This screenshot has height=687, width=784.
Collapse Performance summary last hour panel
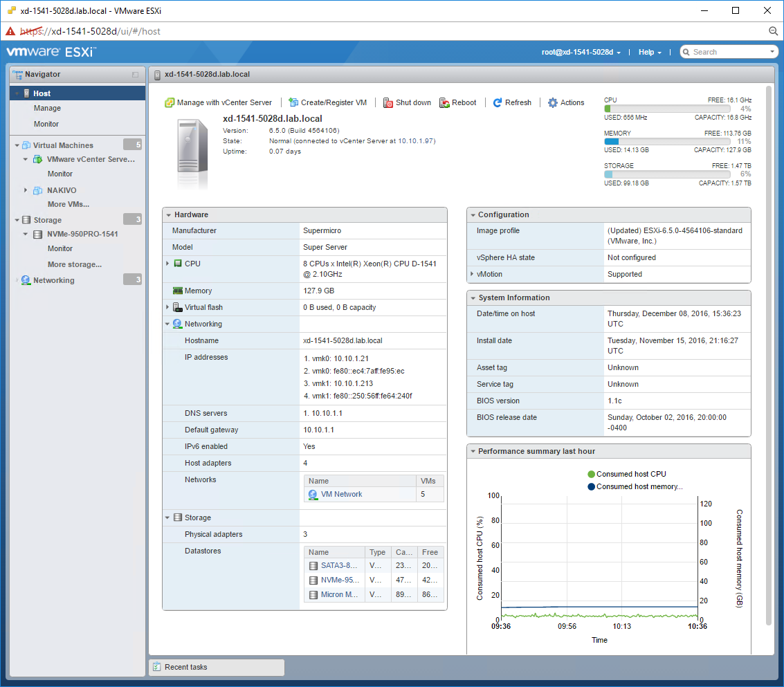pos(473,452)
